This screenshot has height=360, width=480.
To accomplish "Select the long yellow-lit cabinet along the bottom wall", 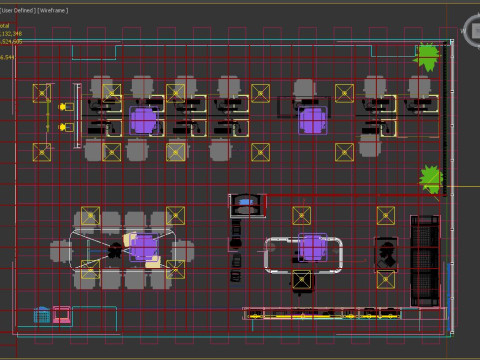I will point(322,314).
